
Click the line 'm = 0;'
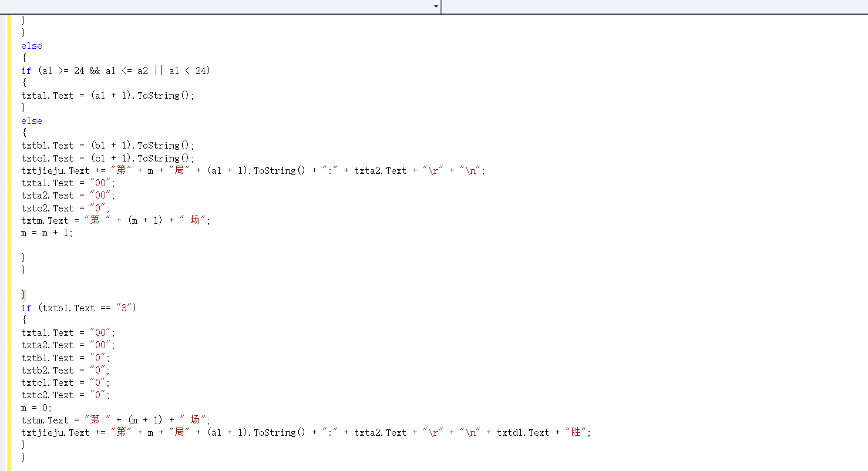(x=37, y=408)
